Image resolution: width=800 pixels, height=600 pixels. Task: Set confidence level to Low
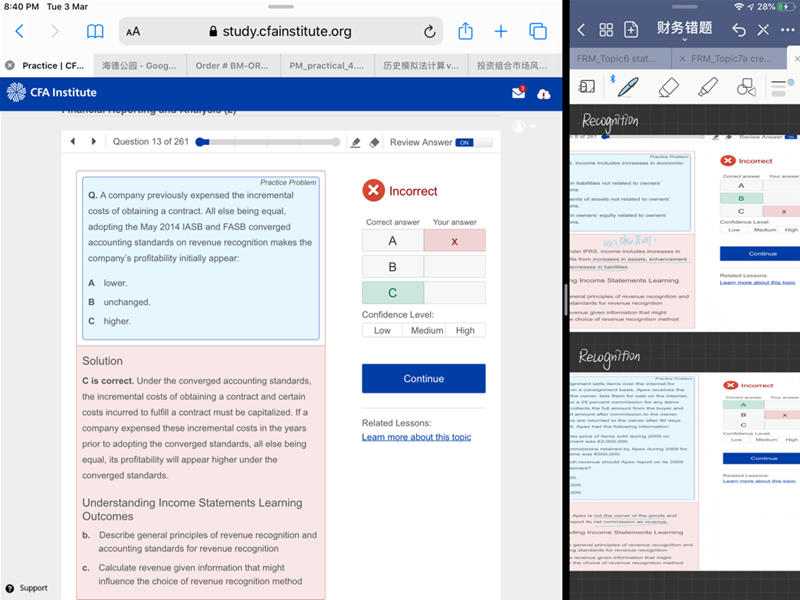(382, 331)
